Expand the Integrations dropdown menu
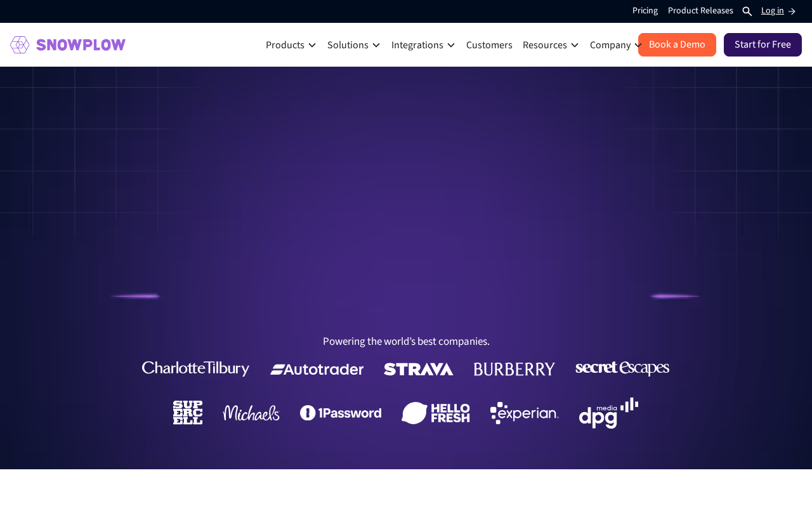This screenshot has width=812, height=508. pyautogui.click(x=423, y=45)
